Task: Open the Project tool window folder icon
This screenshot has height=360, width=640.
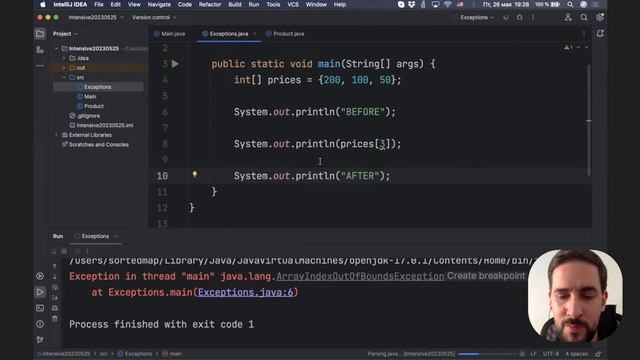Action: (x=40, y=34)
